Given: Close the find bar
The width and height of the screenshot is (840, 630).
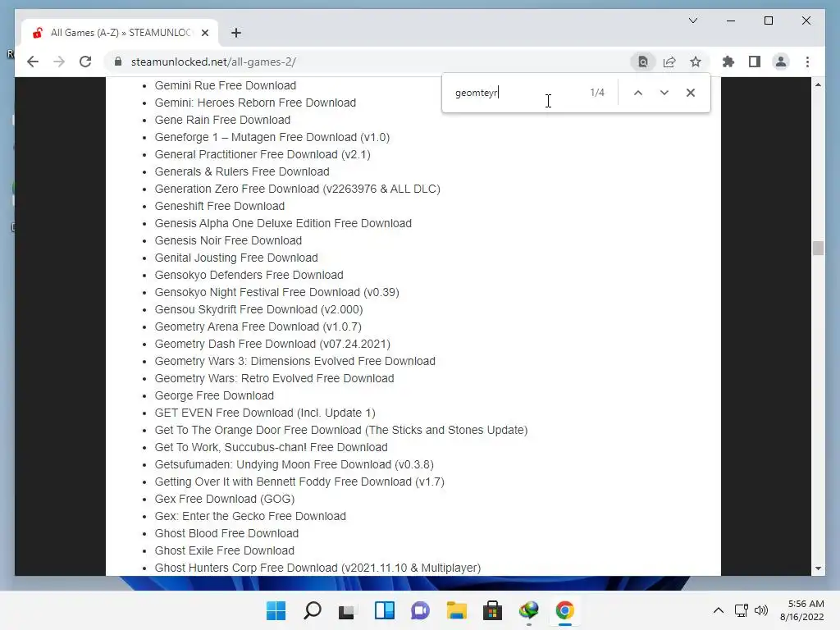Looking at the screenshot, I should (x=691, y=93).
